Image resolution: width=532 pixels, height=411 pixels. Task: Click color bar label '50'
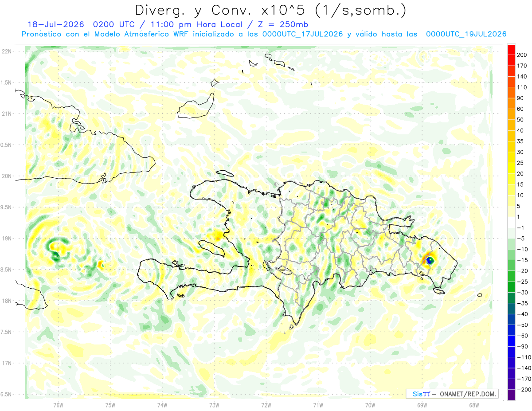click(x=521, y=120)
